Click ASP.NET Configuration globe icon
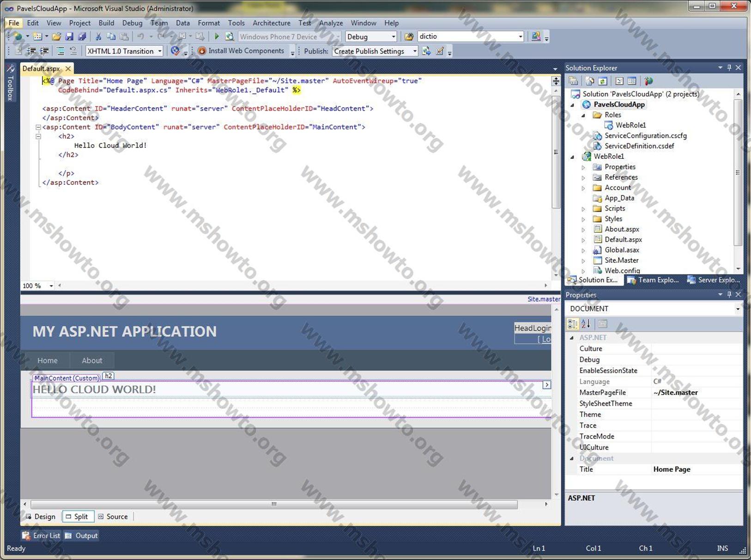Image resolution: width=751 pixels, height=560 pixels. click(x=648, y=81)
